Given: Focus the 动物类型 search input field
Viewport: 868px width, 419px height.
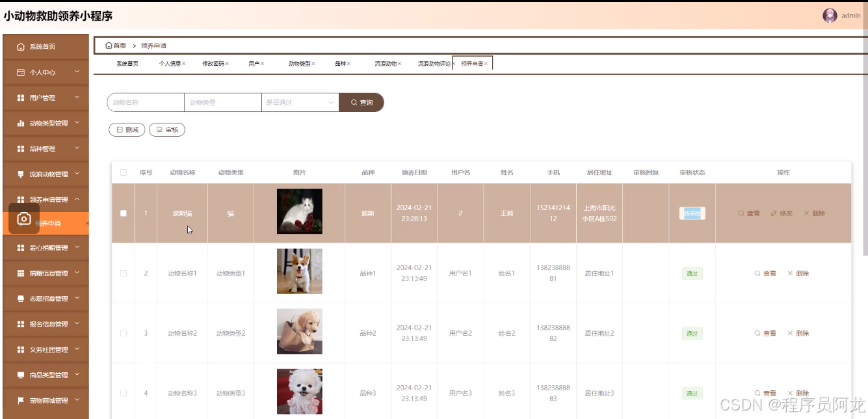Looking at the screenshot, I should [x=223, y=102].
